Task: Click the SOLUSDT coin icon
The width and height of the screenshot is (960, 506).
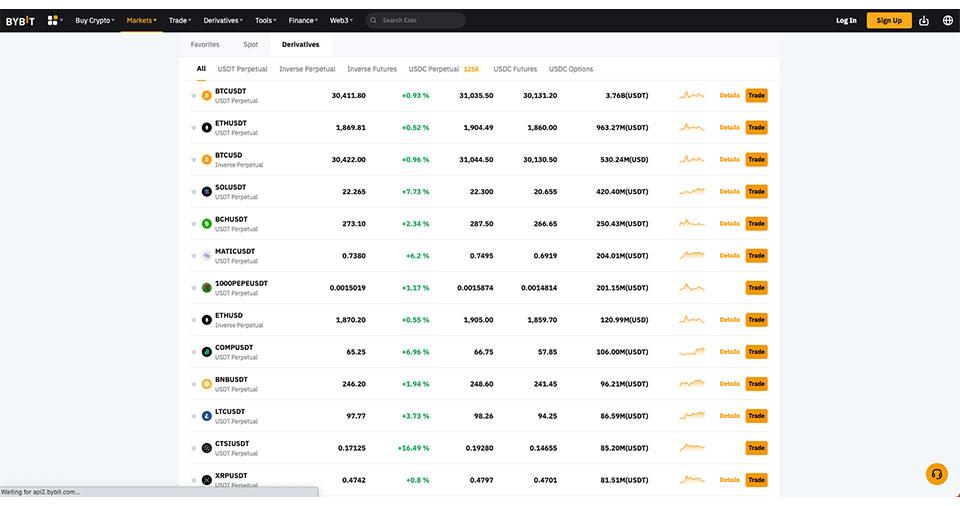Action: tap(207, 192)
